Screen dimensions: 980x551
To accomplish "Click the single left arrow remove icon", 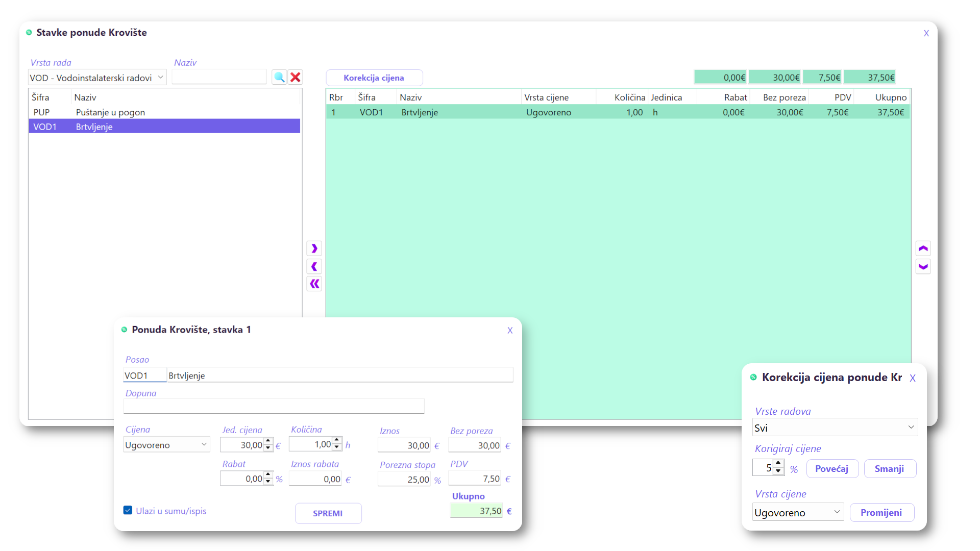I will [x=314, y=266].
